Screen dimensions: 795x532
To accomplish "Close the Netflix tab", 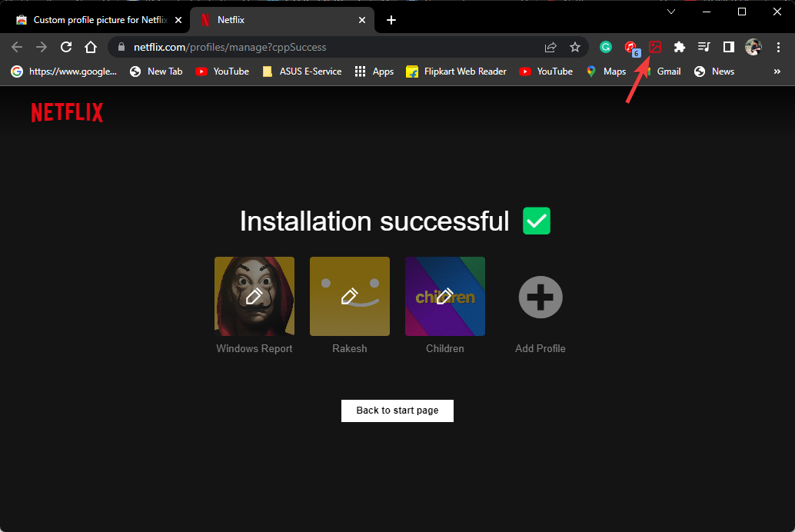I will tap(361, 20).
